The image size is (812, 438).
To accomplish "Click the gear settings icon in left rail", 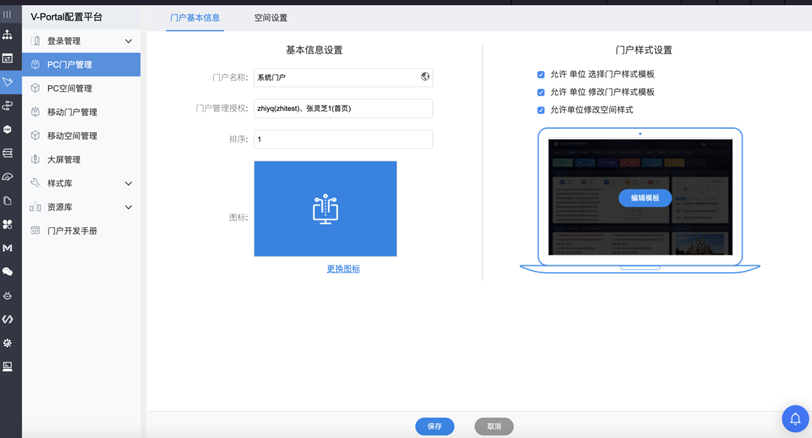I will pos(8,343).
